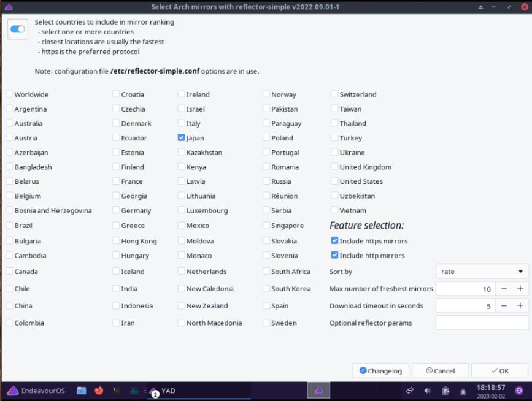The width and height of the screenshot is (532, 401).
Task: Open the clipboard manager tray icon
Action: (x=445, y=391)
